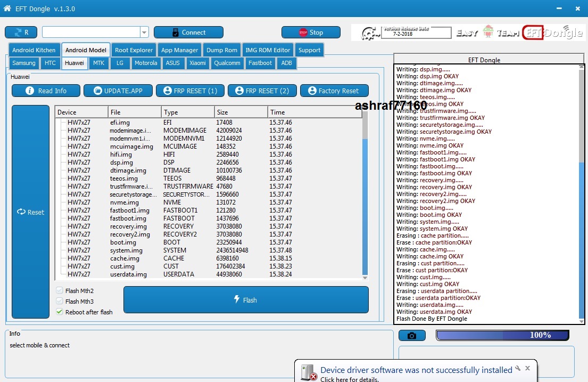The height and width of the screenshot is (382, 588).
Task: Select the nvme.img row
Action: [x=209, y=202]
